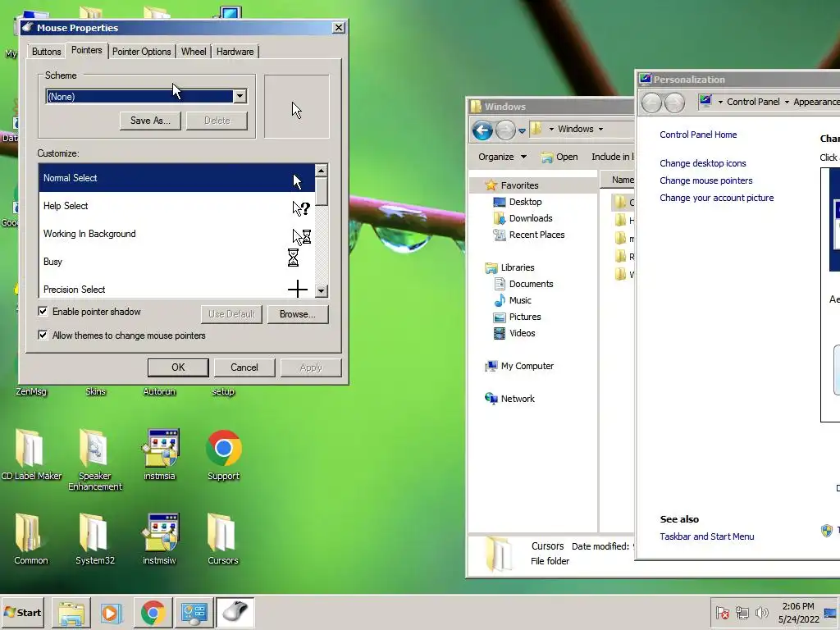Click the Help Select cursor icon

click(301, 208)
